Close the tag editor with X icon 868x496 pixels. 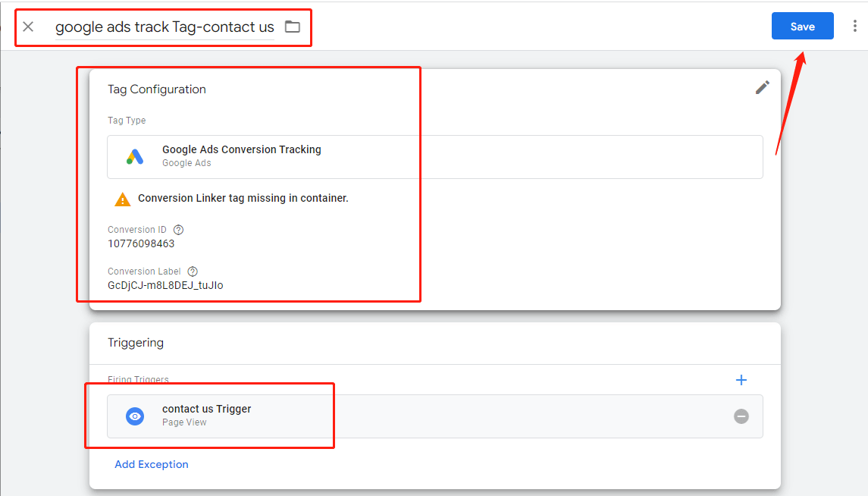pyautogui.click(x=28, y=27)
